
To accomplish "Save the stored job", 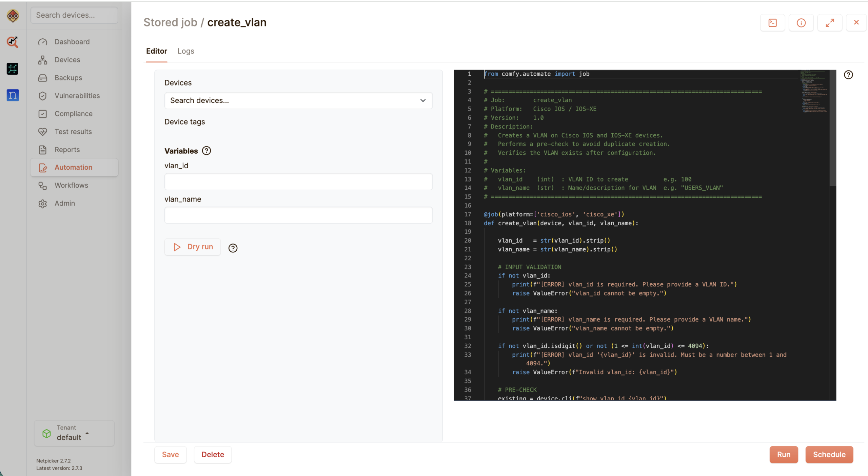I will coord(170,455).
